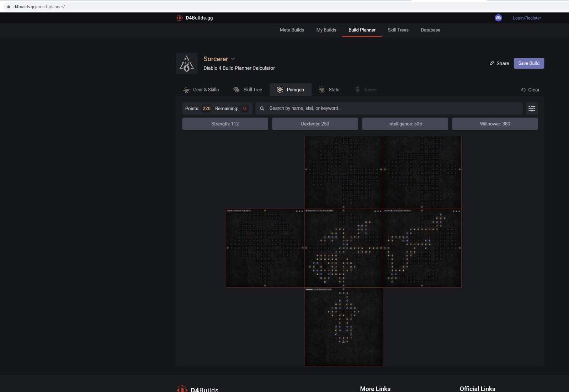Click the Strength: 112 stat button
569x392 pixels.
click(x=225, y=124)
